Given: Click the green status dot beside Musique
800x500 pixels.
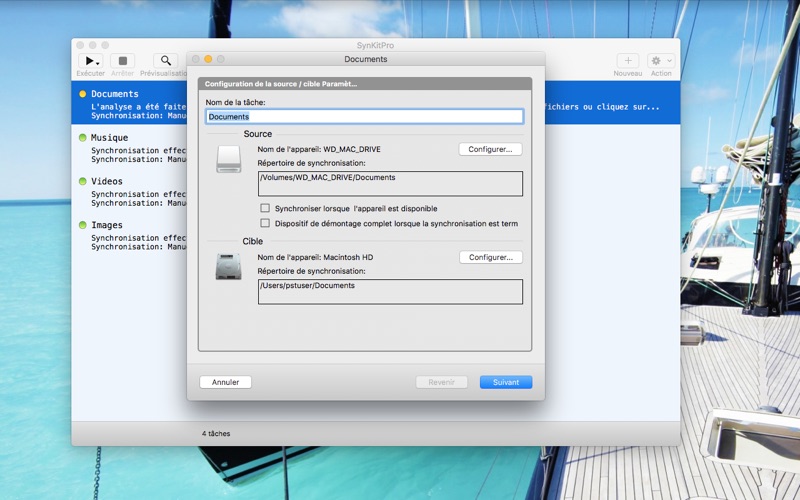Looking at the screenshot, I should point(83,137).
